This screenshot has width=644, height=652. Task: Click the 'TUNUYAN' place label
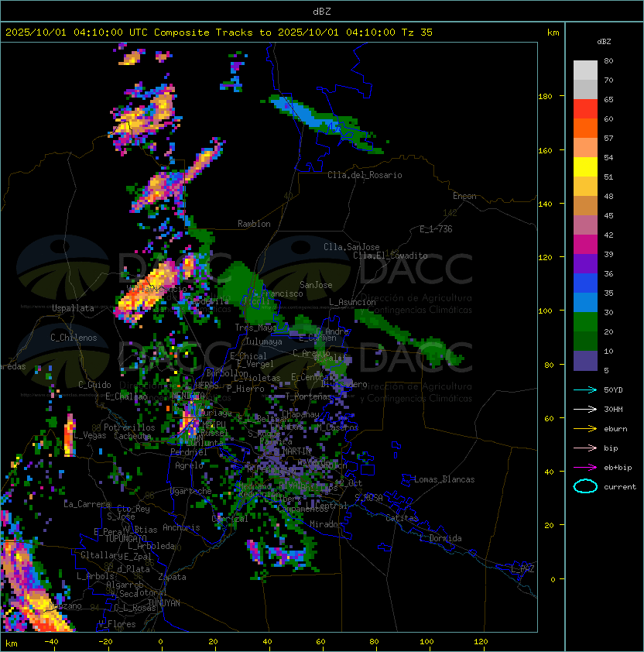[164, 603]
